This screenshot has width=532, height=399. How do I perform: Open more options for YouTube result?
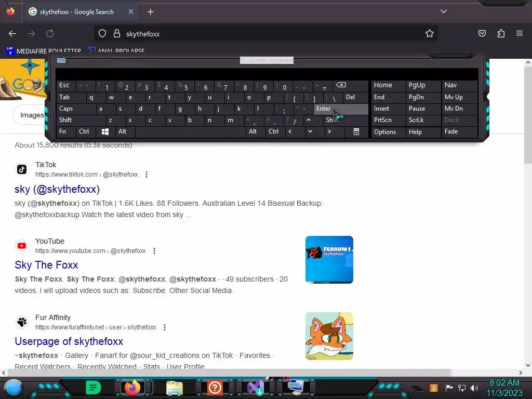pyautogui.click(x=154, y=251)
